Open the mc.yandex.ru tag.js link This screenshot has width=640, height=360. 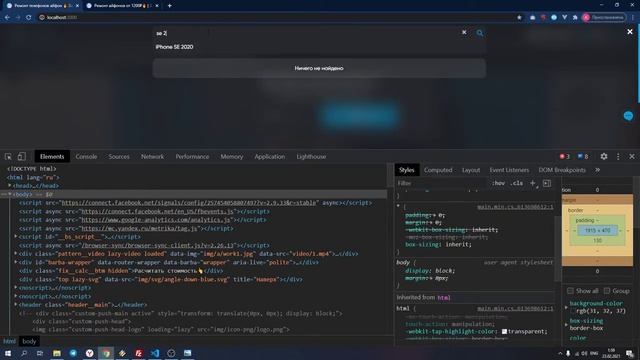139,228
